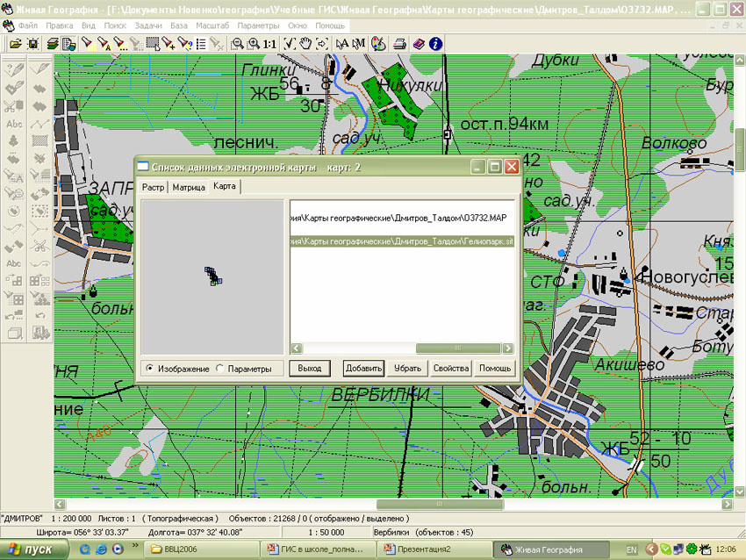This screenshot has height=560, width=746.
Task: Select the Гелиопарк.sit file entry
Action: (402, 241)
